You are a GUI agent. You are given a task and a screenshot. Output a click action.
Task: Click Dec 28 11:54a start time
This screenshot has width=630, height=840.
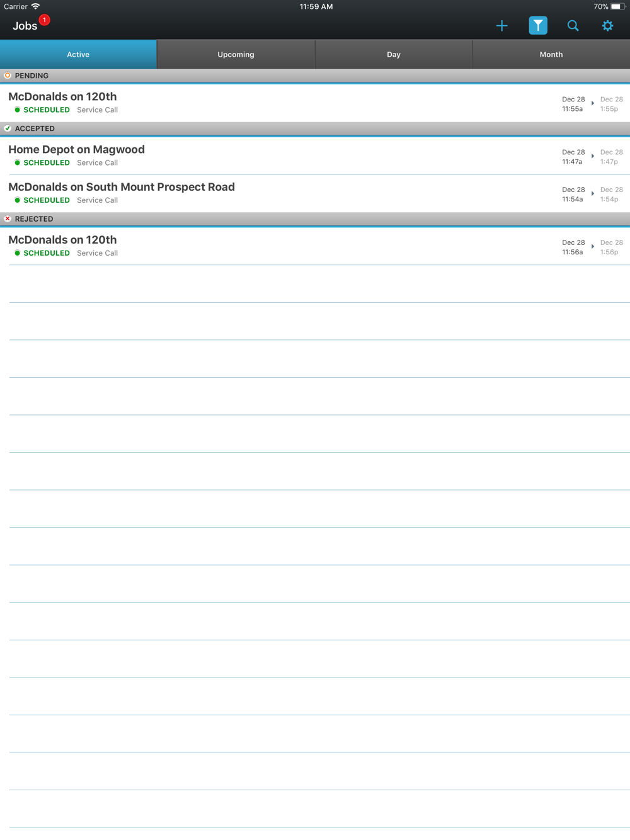click(573, 195)
